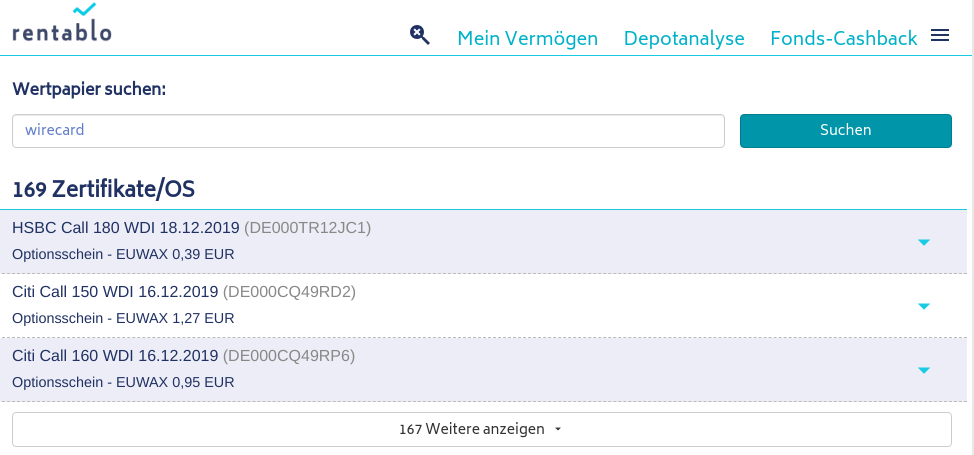Click the magnifier search icon in header
Viewport: 974px width, 455px height.
[x=420, y=35]
